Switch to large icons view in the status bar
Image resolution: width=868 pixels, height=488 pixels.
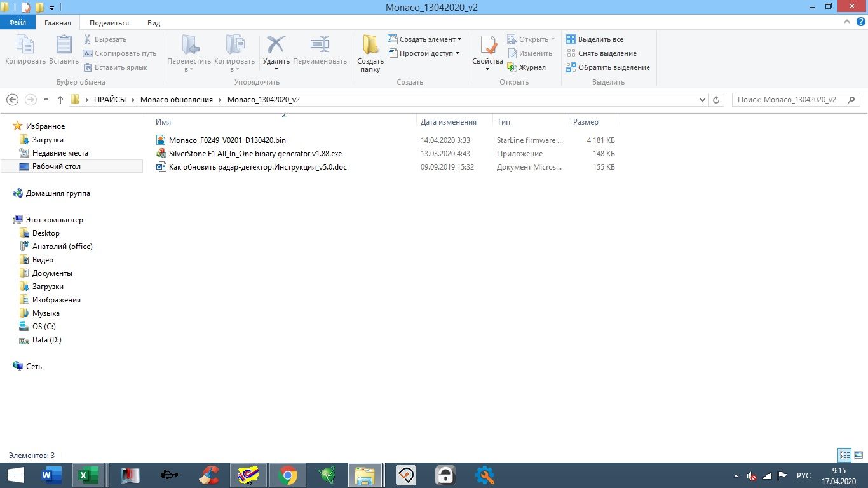pyautogui.click(x=858, y=455)
